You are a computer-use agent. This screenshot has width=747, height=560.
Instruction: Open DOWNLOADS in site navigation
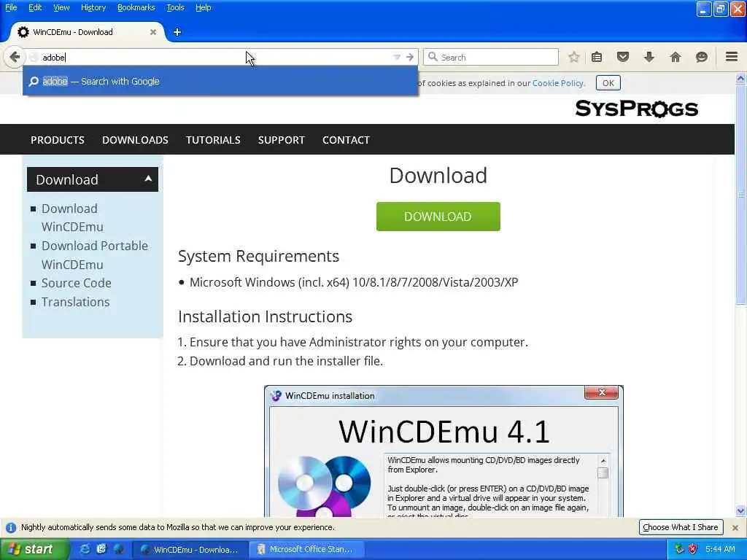(135, 140)
